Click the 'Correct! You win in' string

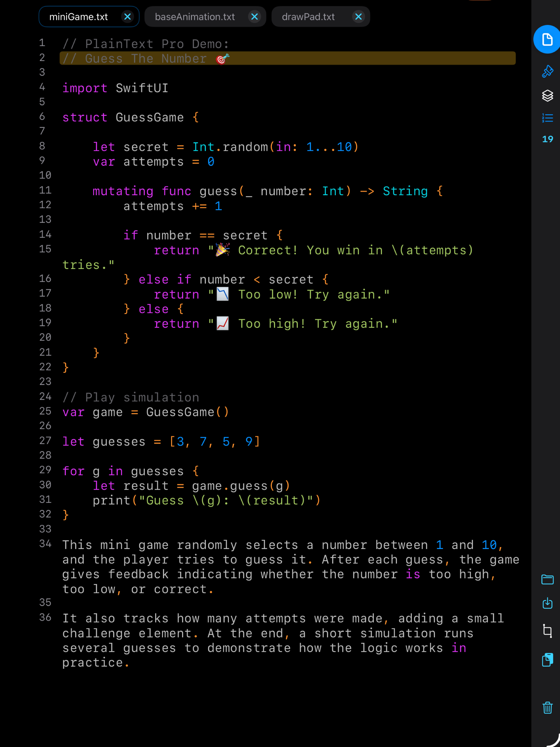pyautogui.click(x=268, y=258)
